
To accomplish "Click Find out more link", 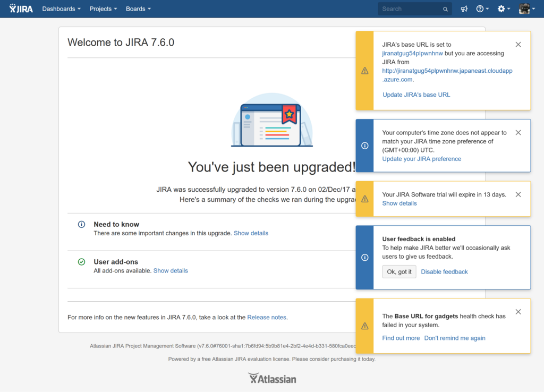I will 401,338.
